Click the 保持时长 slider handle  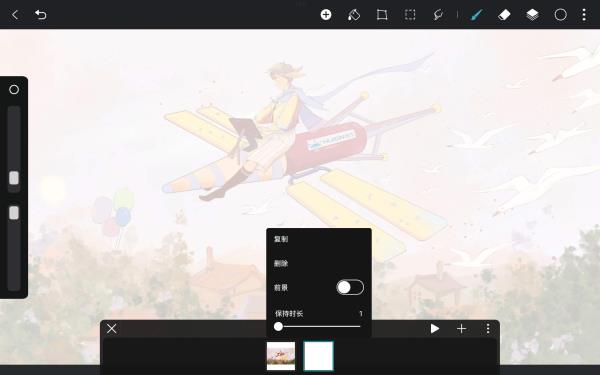pyautogui.click(x=279, y=326)
